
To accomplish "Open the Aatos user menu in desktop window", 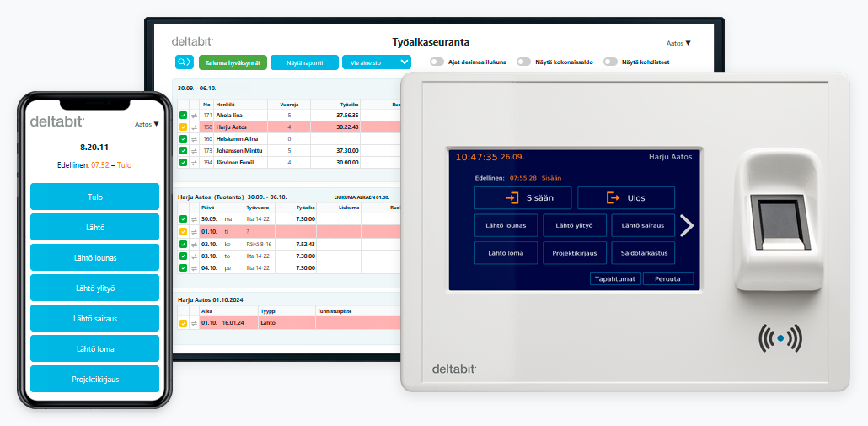I will 678,43.
